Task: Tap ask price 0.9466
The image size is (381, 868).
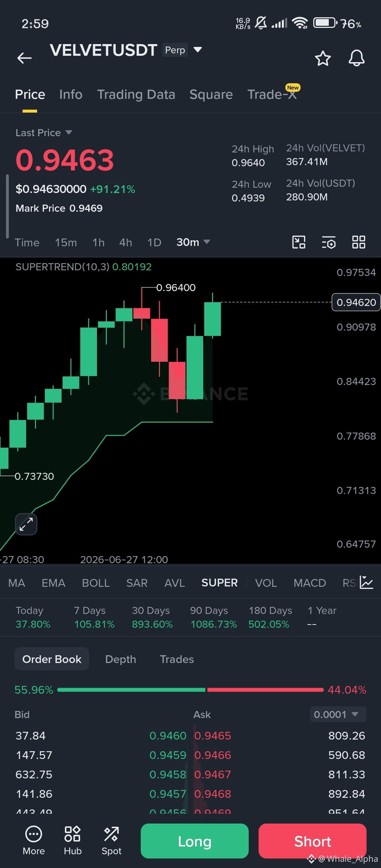Action: (x=213, y=755)
